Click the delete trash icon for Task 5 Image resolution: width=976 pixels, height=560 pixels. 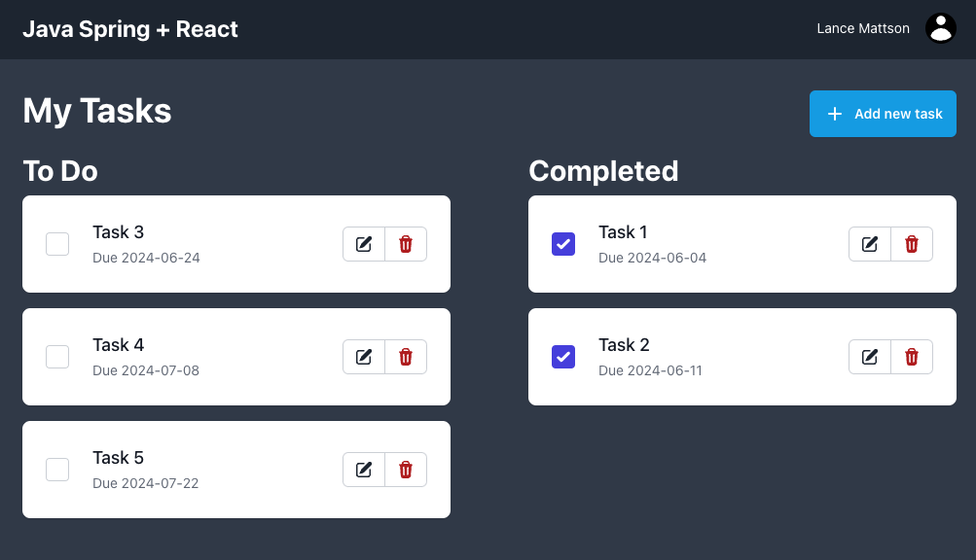406,470
